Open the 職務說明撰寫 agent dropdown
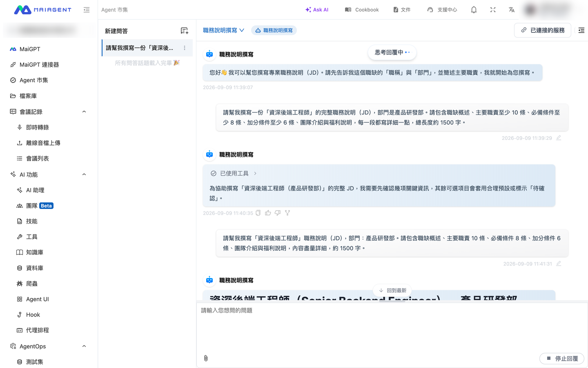The height and width of the screenshot is (368, 588). click(224, 30)
